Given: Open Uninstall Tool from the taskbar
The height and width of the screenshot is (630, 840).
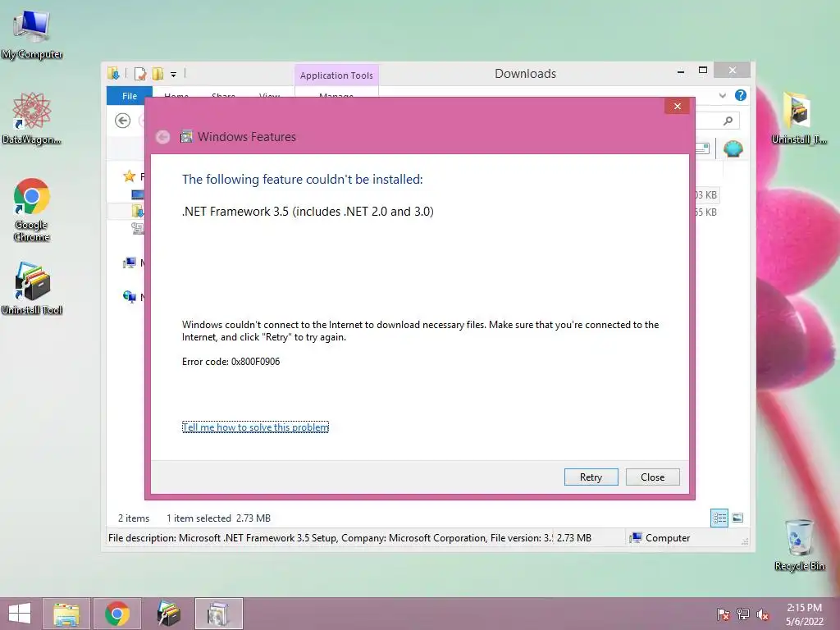Looking at the screenshot, I should [168, 614].
